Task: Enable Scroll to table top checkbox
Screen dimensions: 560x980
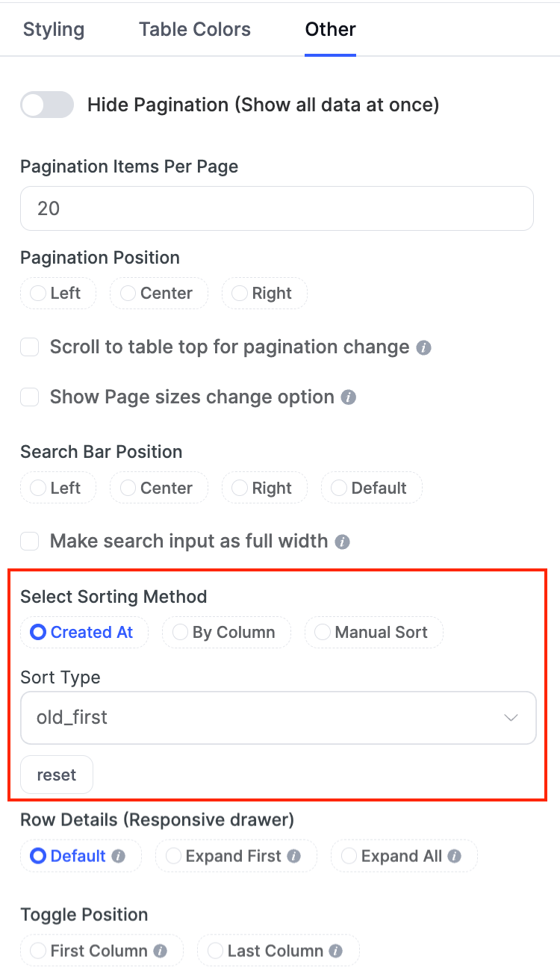Action: [x=30, y=347]
